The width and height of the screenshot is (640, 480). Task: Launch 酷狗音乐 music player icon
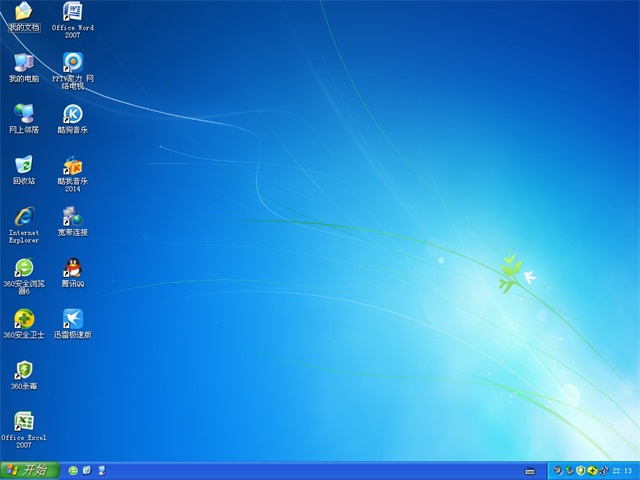73,114
